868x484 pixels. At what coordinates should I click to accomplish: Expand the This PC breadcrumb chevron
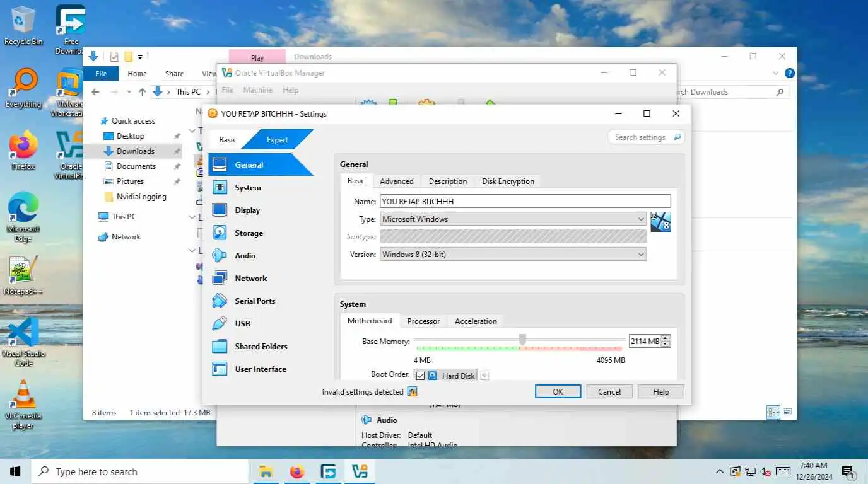[209, 92]
